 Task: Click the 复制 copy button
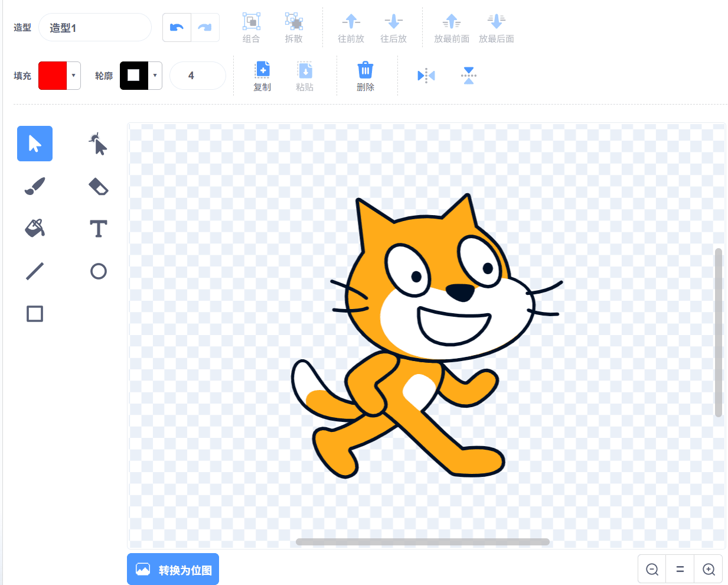[x=262, y=76]
